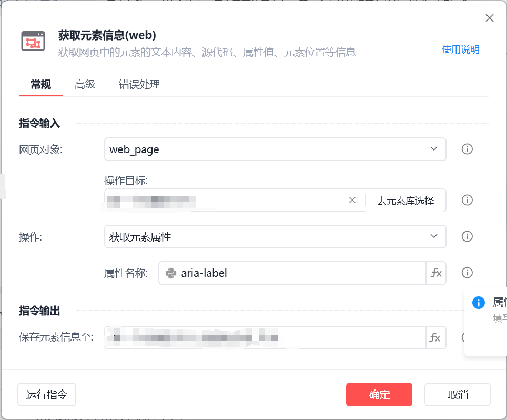
Task: Click the 去元素库选择 button
Action: point(405,201)
